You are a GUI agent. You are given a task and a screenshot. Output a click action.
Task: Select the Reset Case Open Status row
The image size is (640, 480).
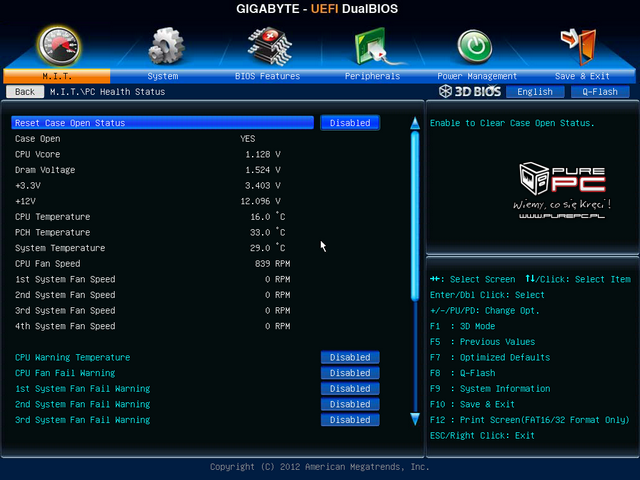pyautogui.click(x=162, y=123)
